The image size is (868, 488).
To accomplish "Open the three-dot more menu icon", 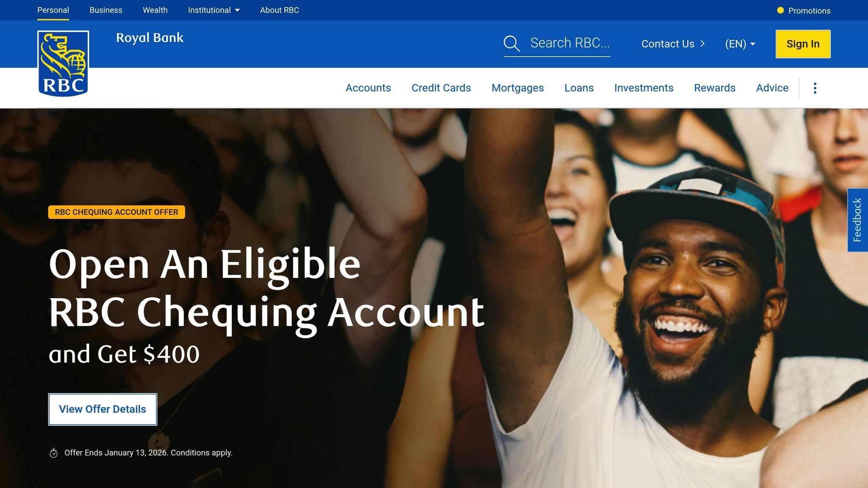I will (815, 88).
